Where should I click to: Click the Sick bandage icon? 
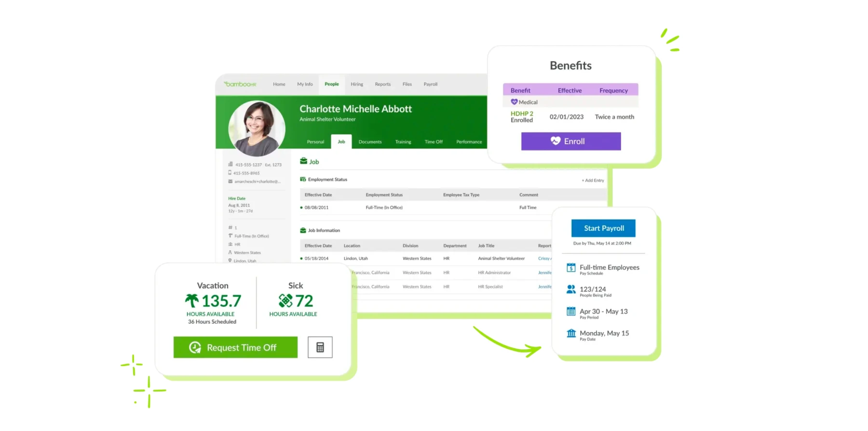(x=285, y=301)
